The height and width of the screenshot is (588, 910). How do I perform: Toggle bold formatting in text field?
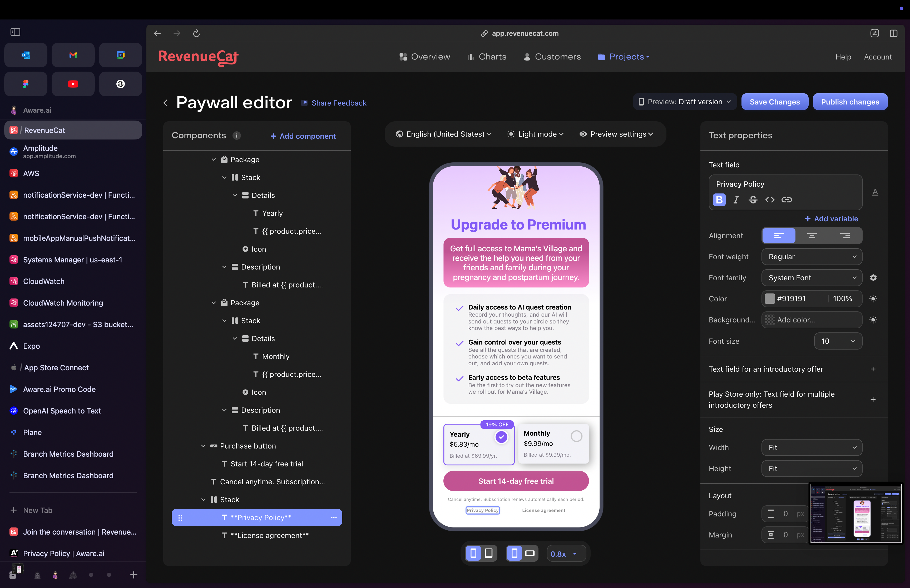719,200
